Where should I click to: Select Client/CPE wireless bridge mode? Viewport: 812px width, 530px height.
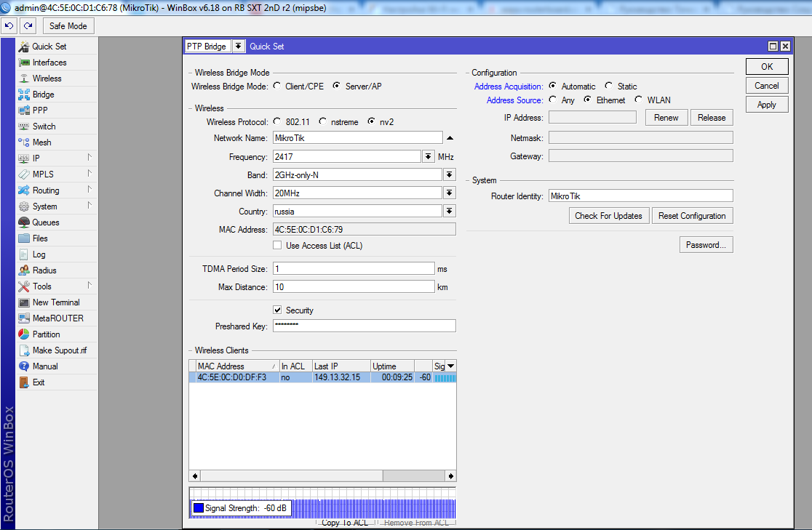coord(277,86)
